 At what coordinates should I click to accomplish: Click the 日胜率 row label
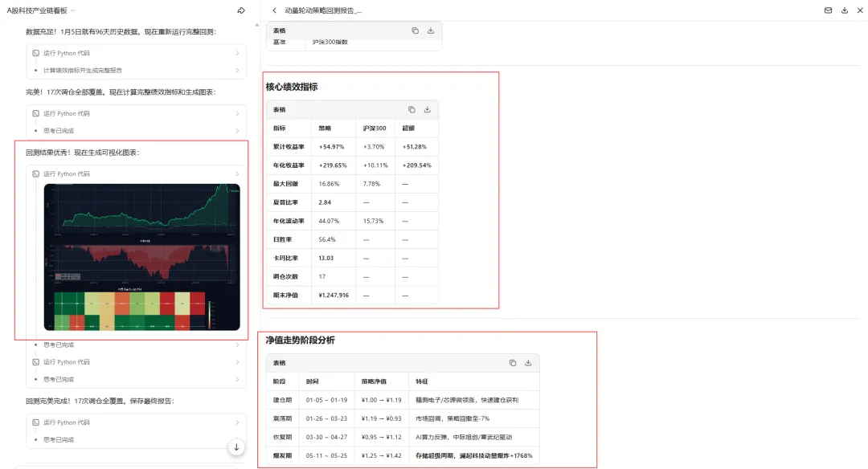(282, 239)
